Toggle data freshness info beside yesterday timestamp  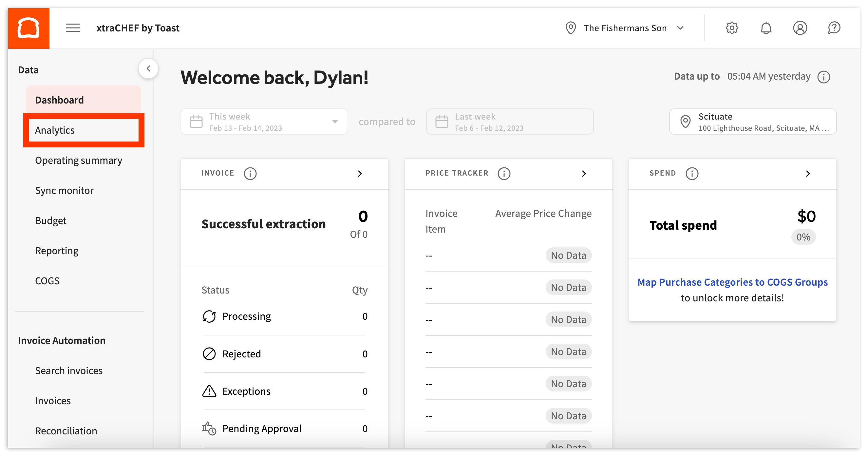824,77
